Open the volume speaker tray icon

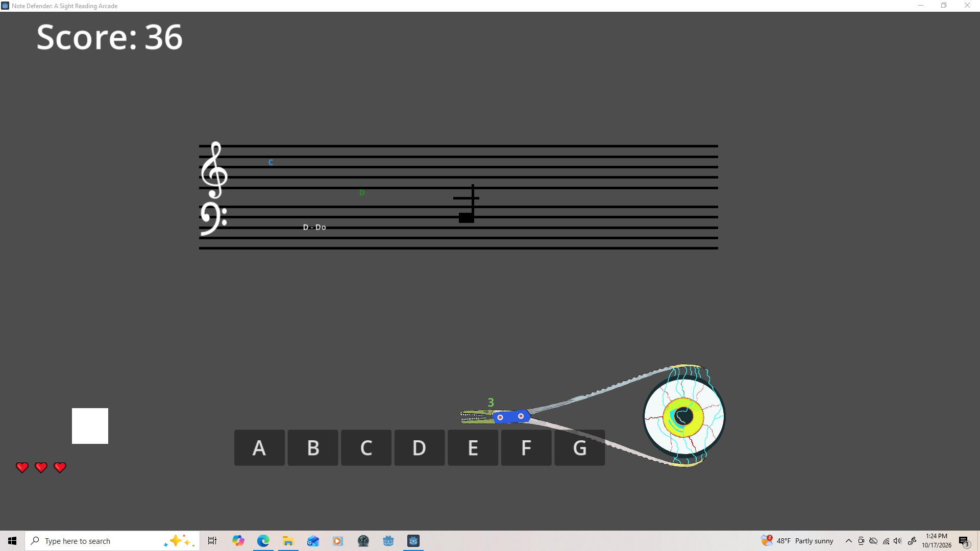(x=898, y=541)
